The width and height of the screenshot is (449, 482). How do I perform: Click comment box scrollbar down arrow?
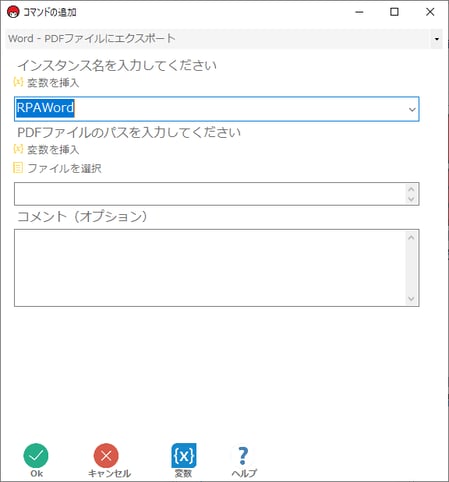pos(411,299)
